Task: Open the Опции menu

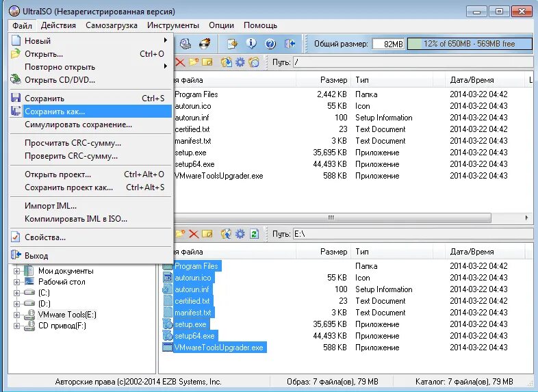Action: click(x=221, y=25)
